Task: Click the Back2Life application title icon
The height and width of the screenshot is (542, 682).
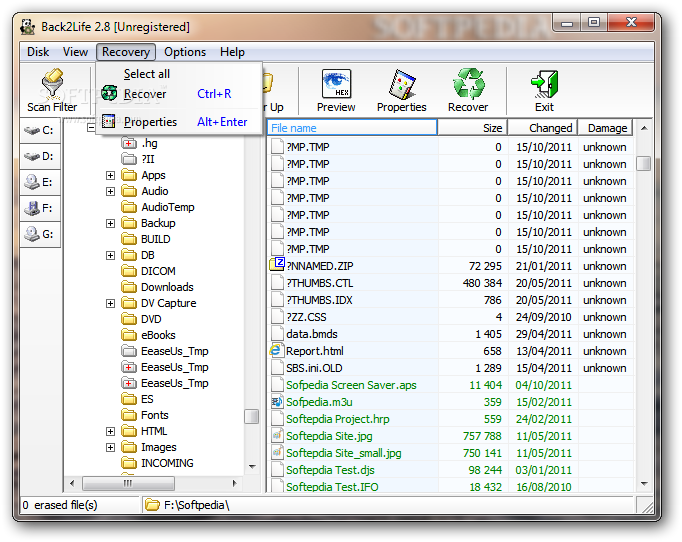Action: (27, 27)
